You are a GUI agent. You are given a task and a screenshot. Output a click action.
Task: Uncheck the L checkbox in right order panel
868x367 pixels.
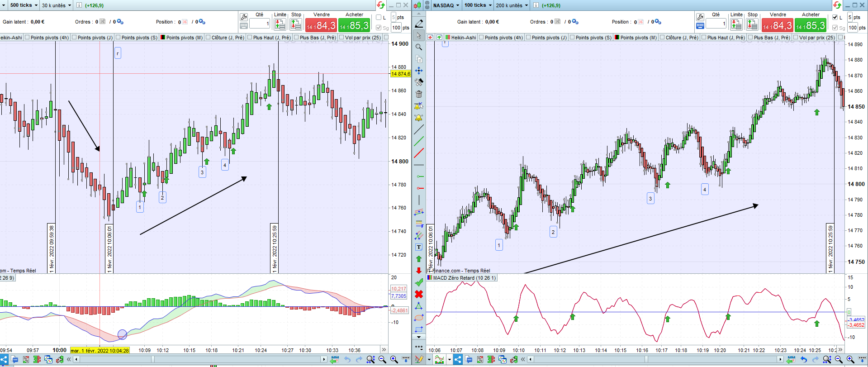[x=835, y=17]
